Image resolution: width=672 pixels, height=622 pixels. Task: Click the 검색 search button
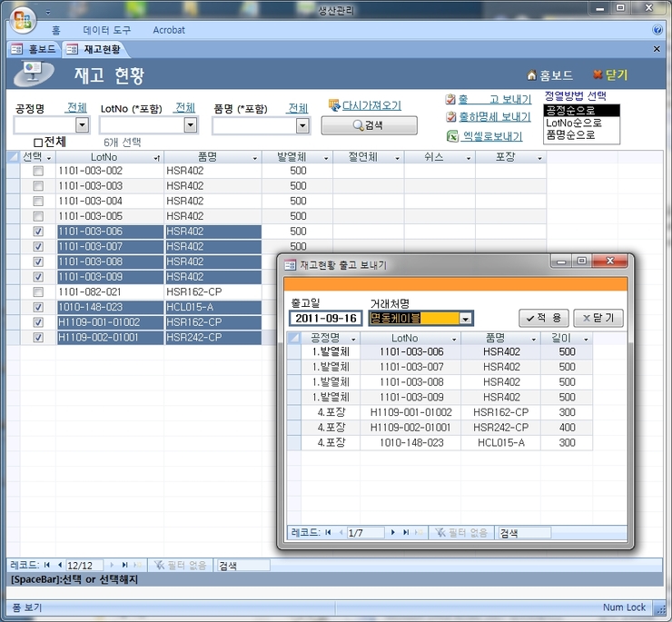369,125
